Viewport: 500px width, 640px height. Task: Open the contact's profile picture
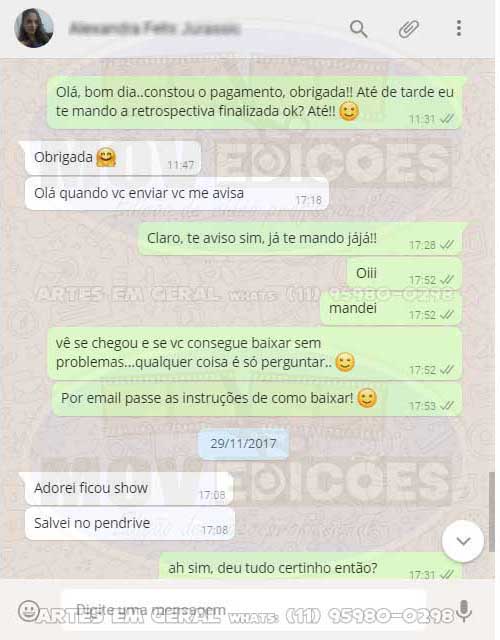[x=34, y=28]
